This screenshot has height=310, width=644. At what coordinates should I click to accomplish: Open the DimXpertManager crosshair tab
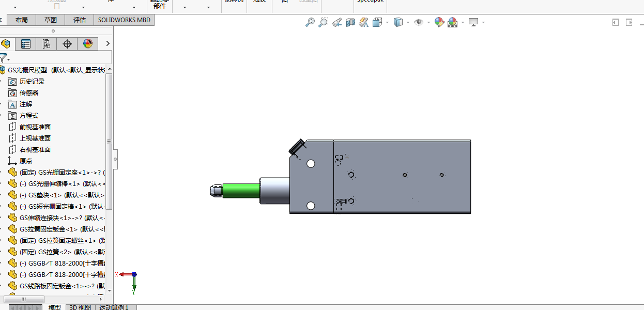click(67, 44)
